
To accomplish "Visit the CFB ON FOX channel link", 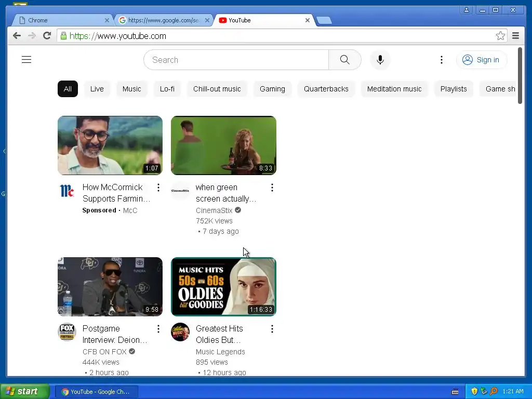I will tap(104, 352).
